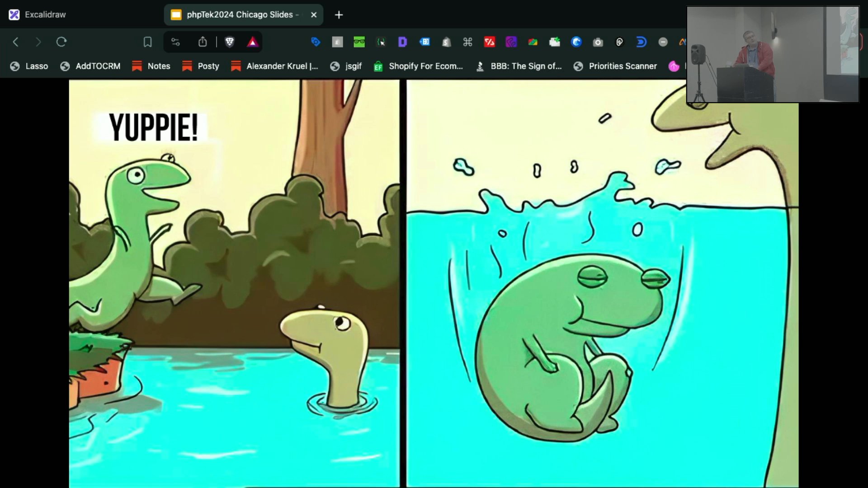This screenshot has height=488, width=868.
Task: Open site settings sliders icon
Action: 175,42
